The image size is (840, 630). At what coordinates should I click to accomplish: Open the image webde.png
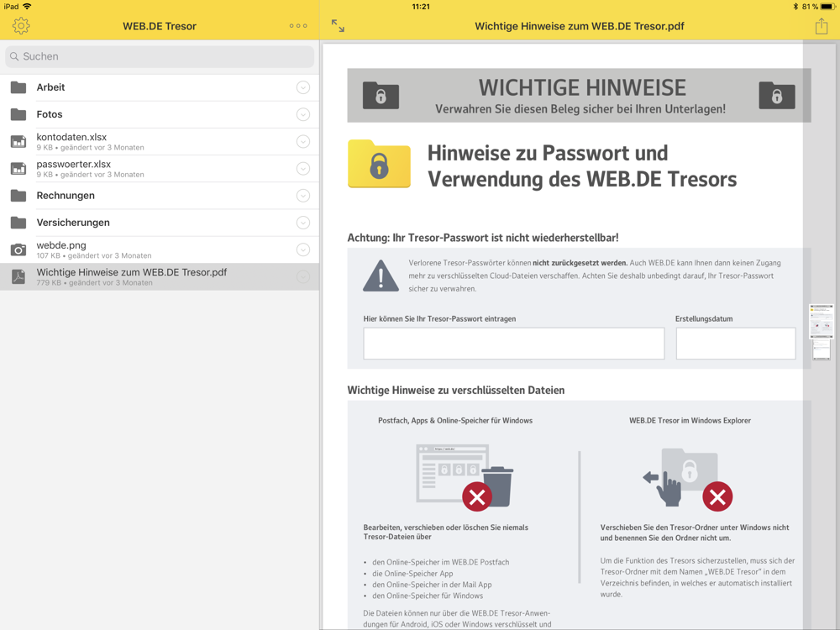(x=160, y=249)
